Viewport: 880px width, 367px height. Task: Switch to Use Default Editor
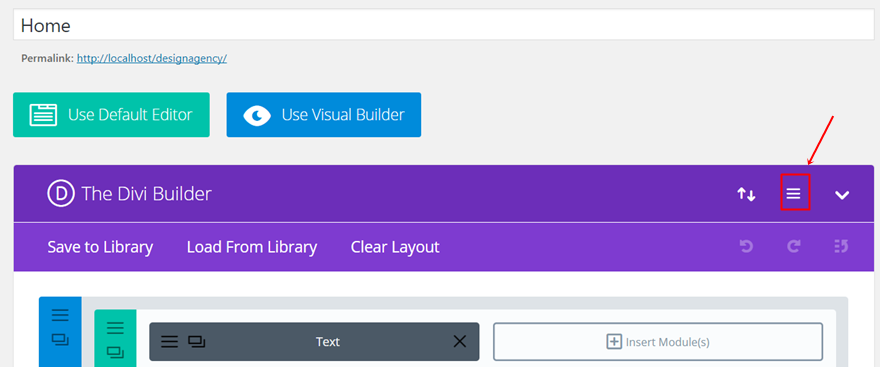(x=111, y=115)
